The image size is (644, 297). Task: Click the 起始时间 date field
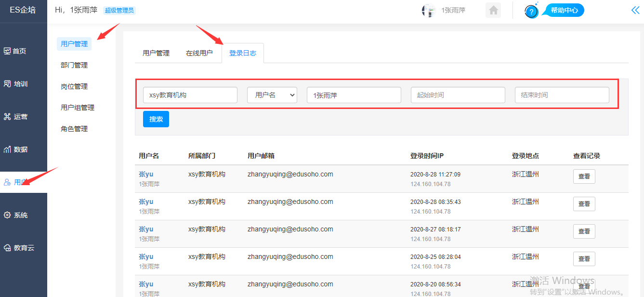point(458,95)
